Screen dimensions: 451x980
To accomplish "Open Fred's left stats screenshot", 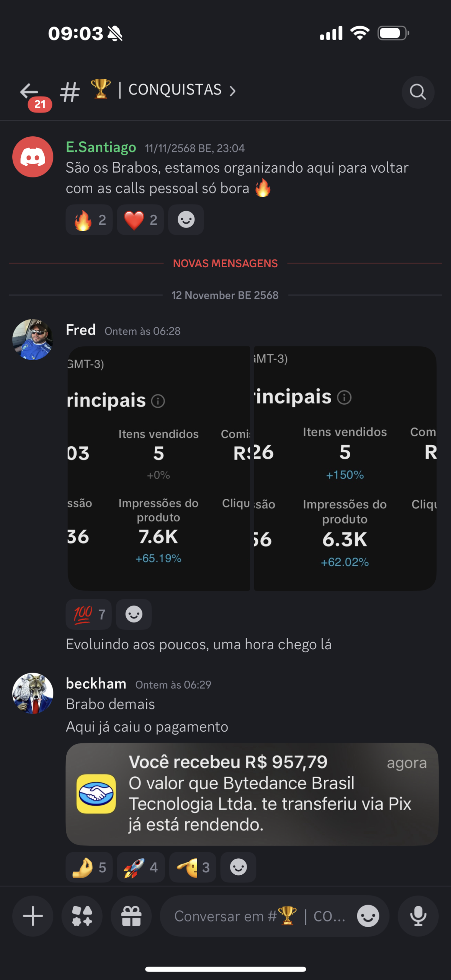I will [159, 468].
